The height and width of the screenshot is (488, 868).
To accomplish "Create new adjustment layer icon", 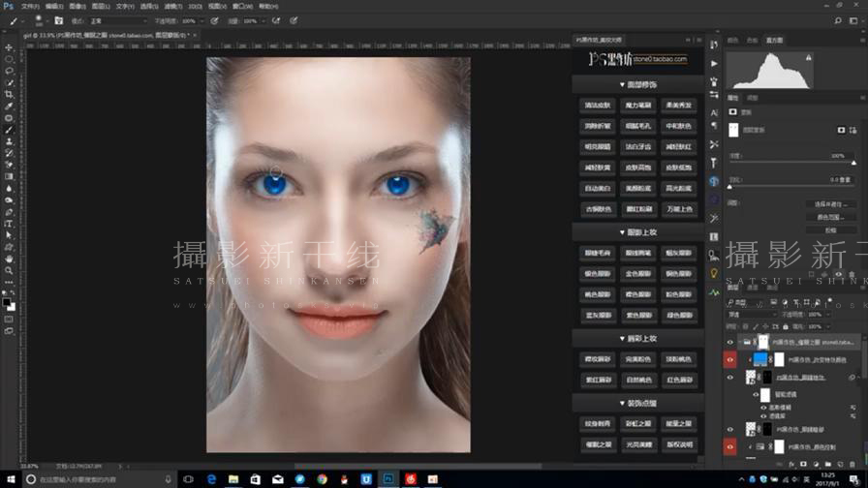I will tap(816, 464).
